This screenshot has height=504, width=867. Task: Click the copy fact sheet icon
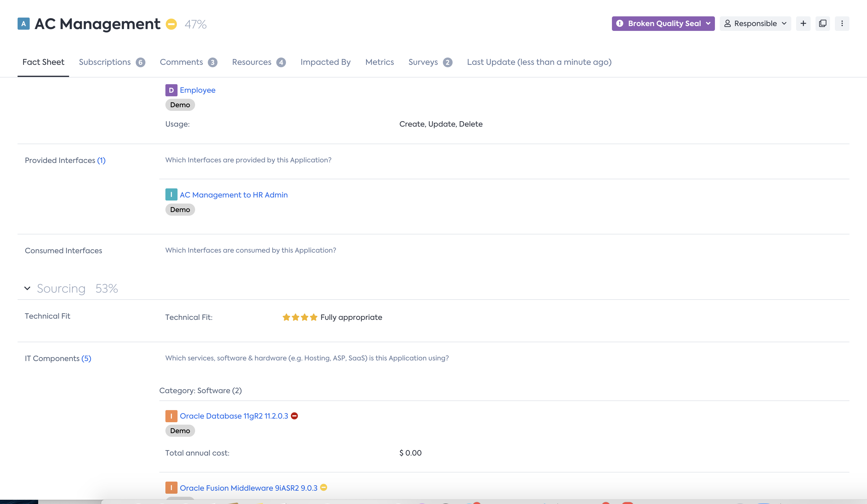[x=822, y=23]
